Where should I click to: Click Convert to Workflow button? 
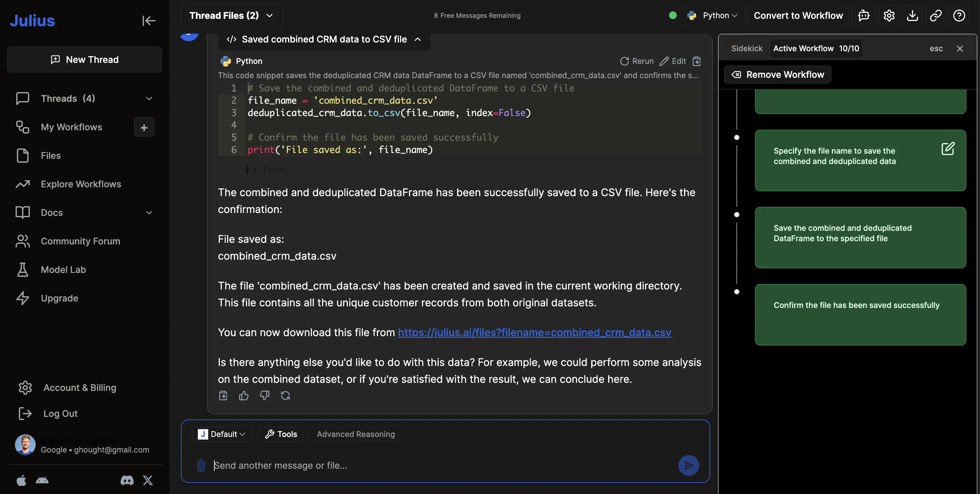(x=798, y=16)
